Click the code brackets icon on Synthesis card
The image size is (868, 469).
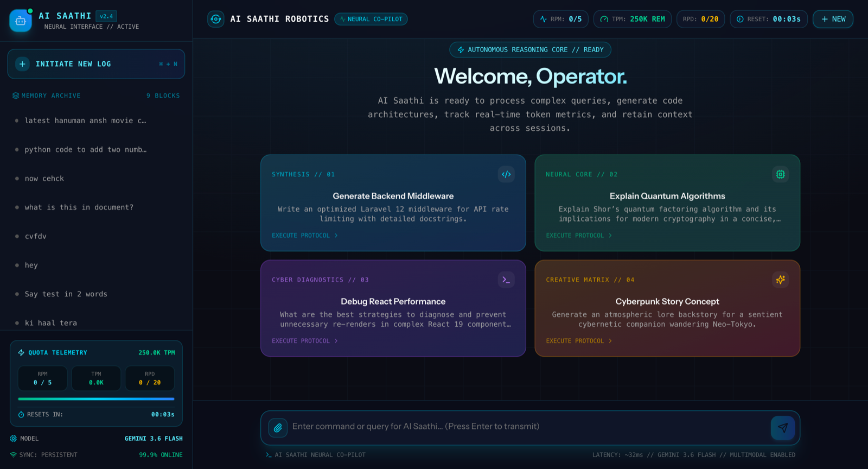click(x=506, y=174)
